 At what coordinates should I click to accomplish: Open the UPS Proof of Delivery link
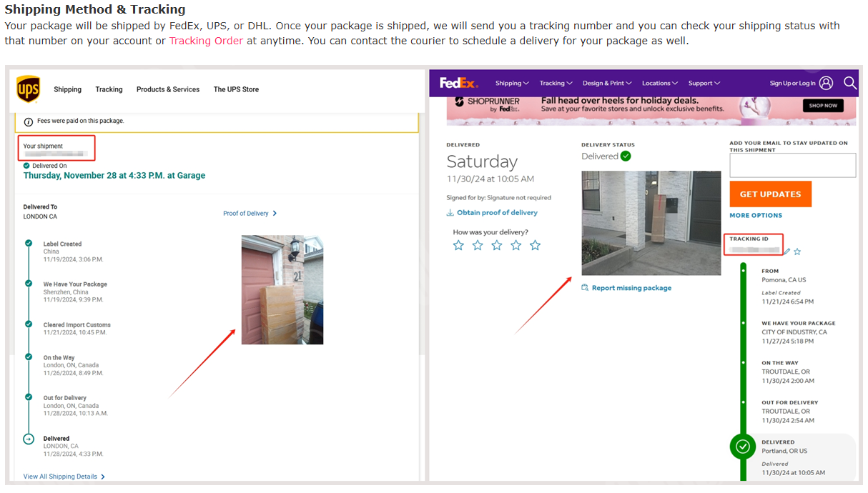tap(246, 214)
